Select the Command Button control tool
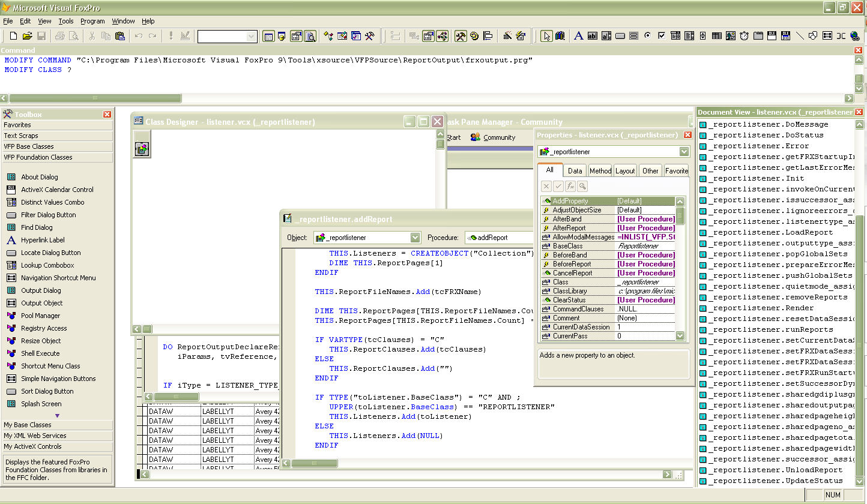The height and width of the screenshot is (504, 867). [x=620, y=35]
